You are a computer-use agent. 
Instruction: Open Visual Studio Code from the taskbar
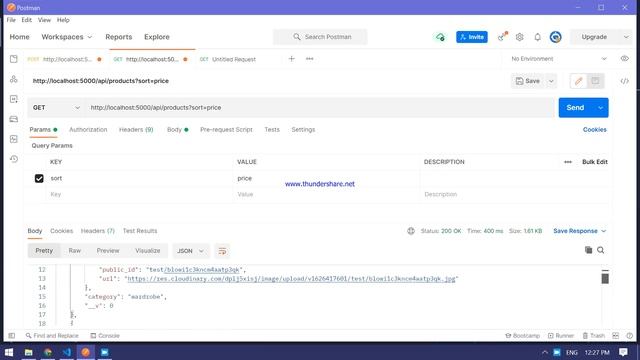[67, 352]
